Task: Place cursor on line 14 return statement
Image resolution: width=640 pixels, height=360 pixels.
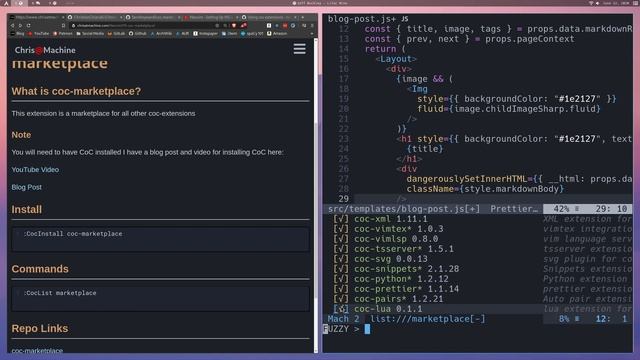Action: tap(385, 49)
